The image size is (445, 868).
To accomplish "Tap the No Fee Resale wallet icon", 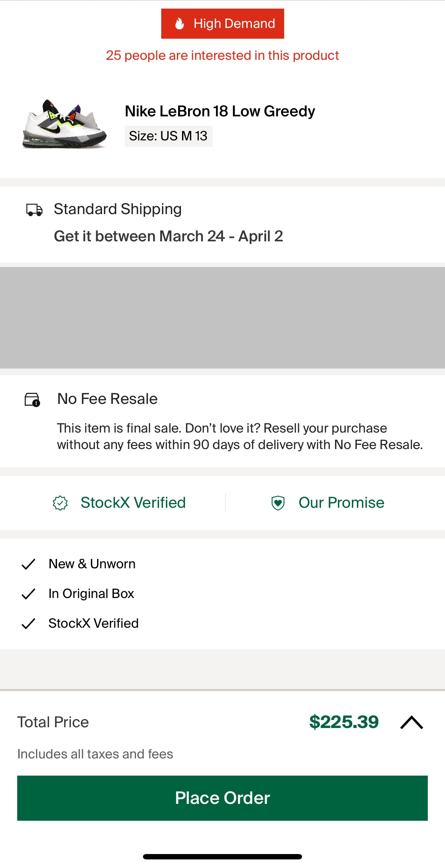I will point(32,400).
